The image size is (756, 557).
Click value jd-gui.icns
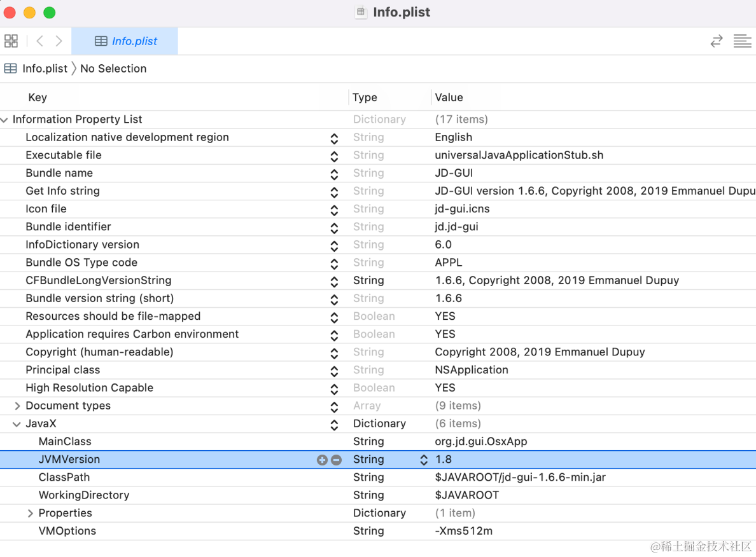(x=462, y=209)
